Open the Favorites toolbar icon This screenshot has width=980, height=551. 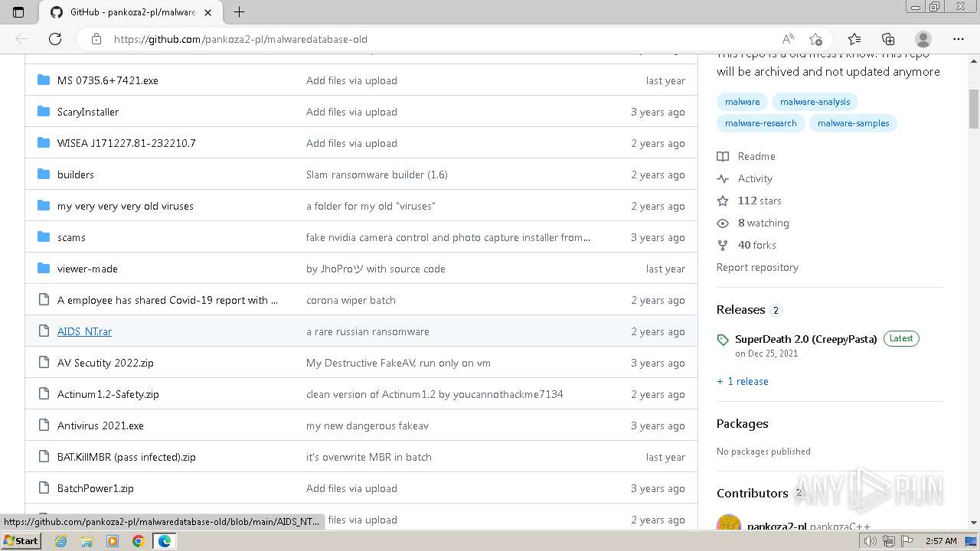tap(854, 39)
